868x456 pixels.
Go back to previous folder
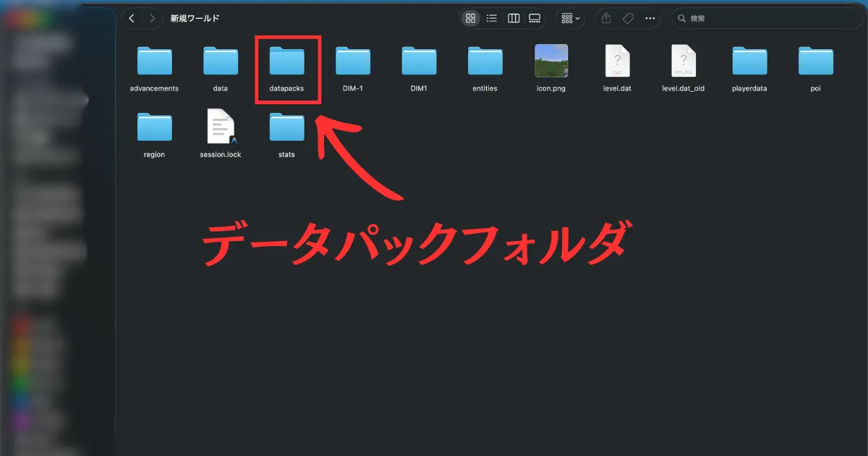tap(132, 18)
